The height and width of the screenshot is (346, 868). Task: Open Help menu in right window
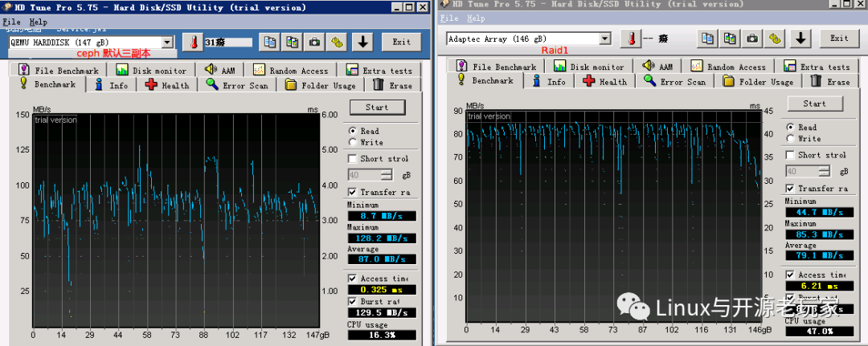click(476, 18)
